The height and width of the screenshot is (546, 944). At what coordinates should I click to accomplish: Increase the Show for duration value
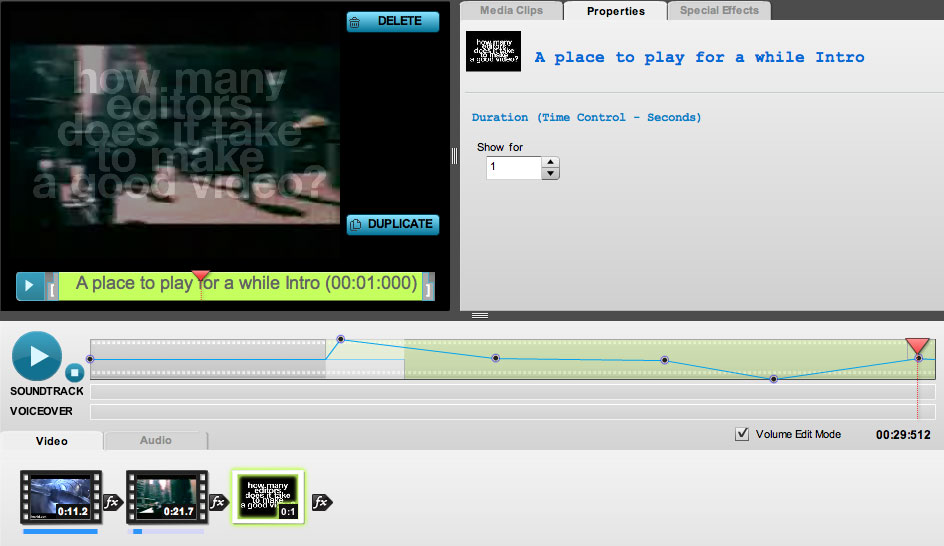(550, 162)
